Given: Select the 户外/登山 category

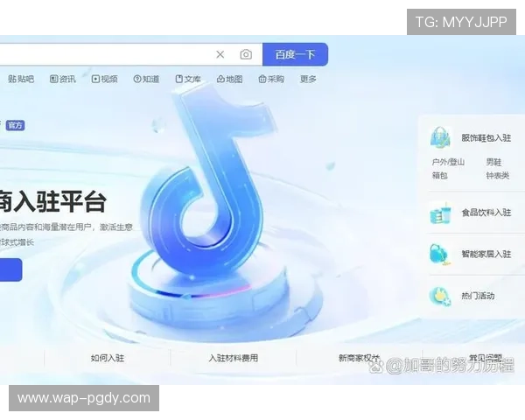Looking at the screenshot, I should (448, 162).
